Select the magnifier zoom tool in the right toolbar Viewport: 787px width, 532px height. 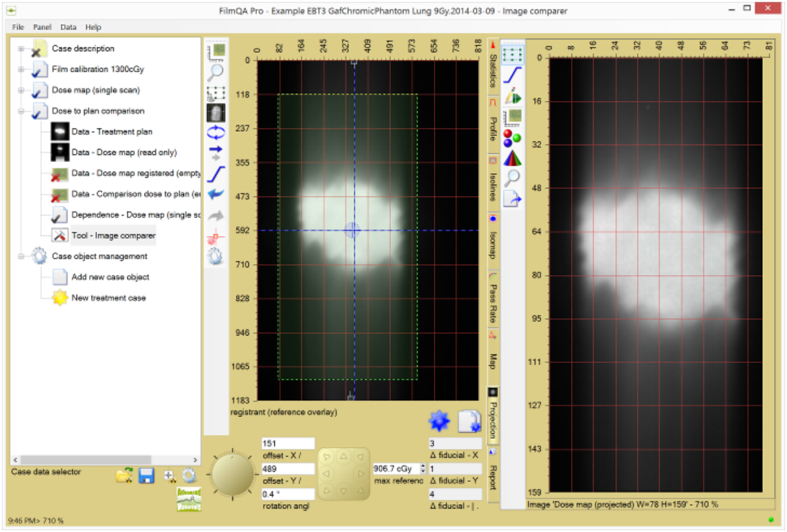(512, 178)
